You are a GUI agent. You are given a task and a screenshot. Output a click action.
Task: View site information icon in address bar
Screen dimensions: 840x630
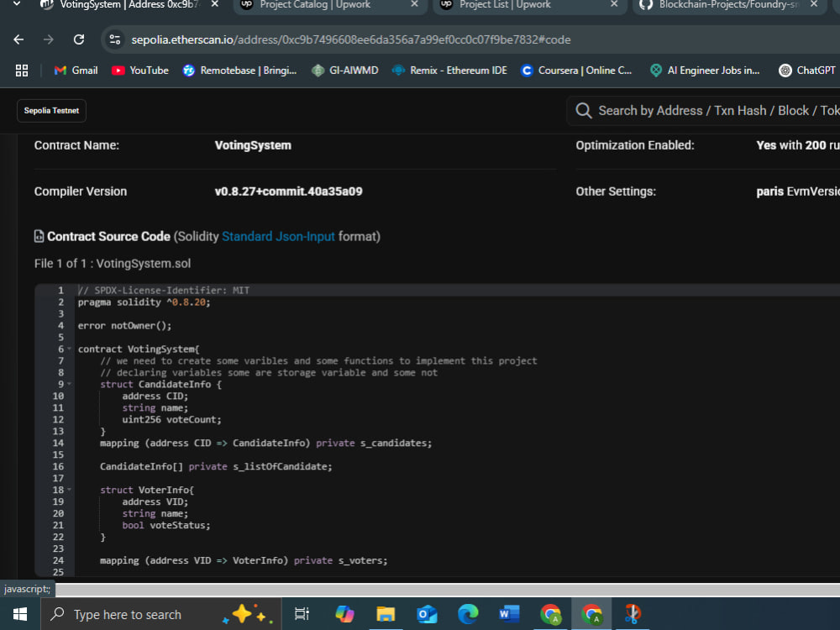[x=114, y=39]
